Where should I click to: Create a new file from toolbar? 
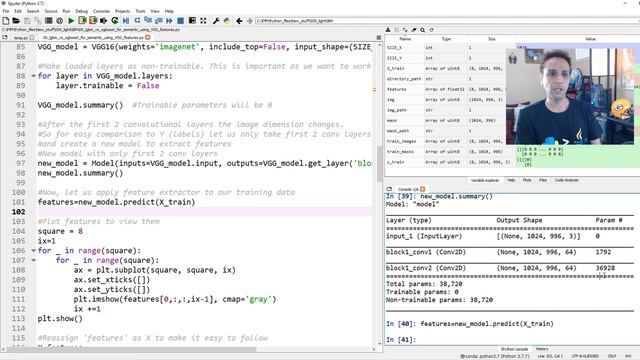click(6, 20)
